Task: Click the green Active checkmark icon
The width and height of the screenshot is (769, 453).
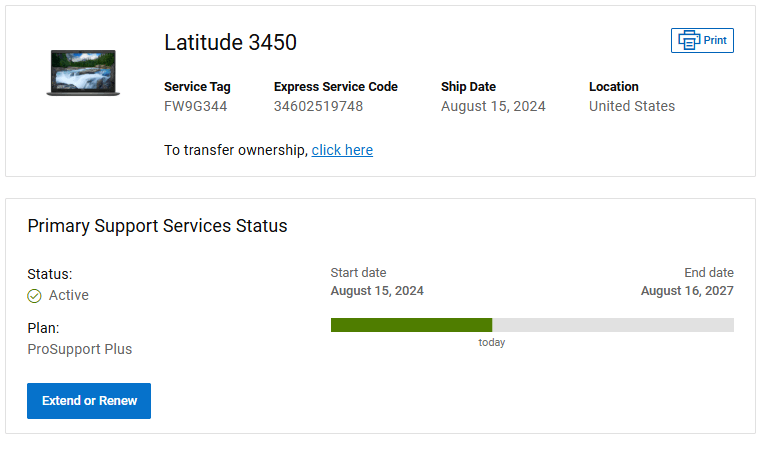Action: [34, 296]
